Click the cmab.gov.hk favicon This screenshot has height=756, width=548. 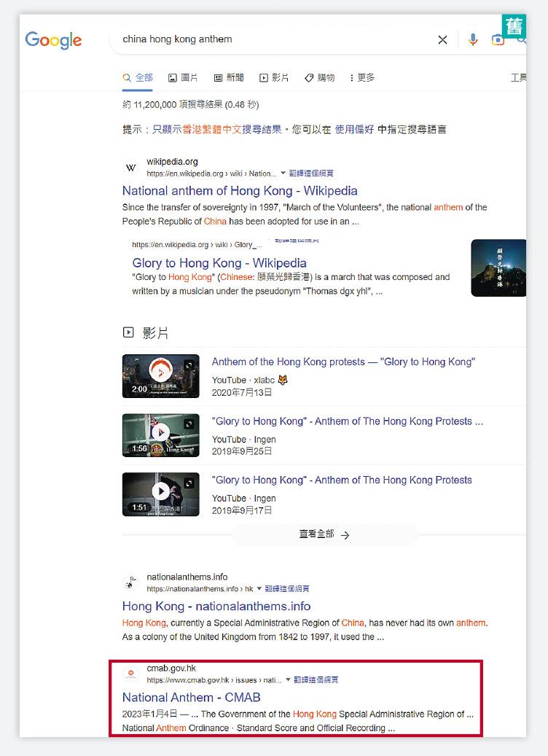130,674
